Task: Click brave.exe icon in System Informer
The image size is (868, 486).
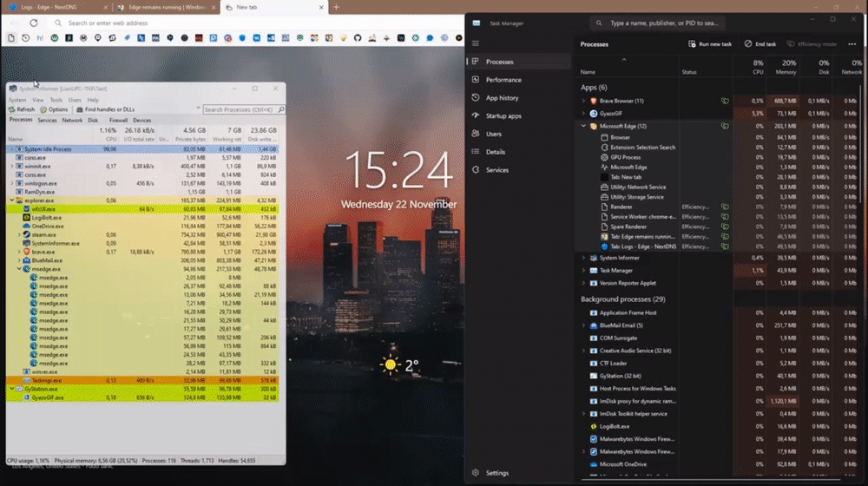Action: [27, 252]
